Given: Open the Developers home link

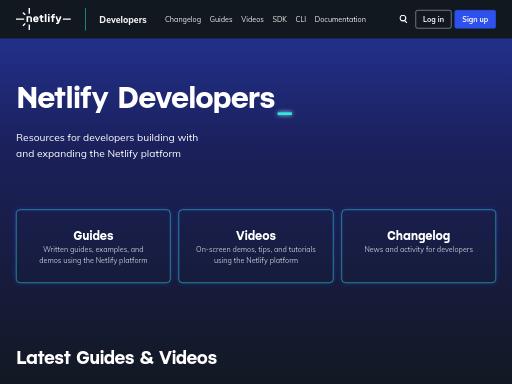Looking at the screenshot, I should [123, 20].
